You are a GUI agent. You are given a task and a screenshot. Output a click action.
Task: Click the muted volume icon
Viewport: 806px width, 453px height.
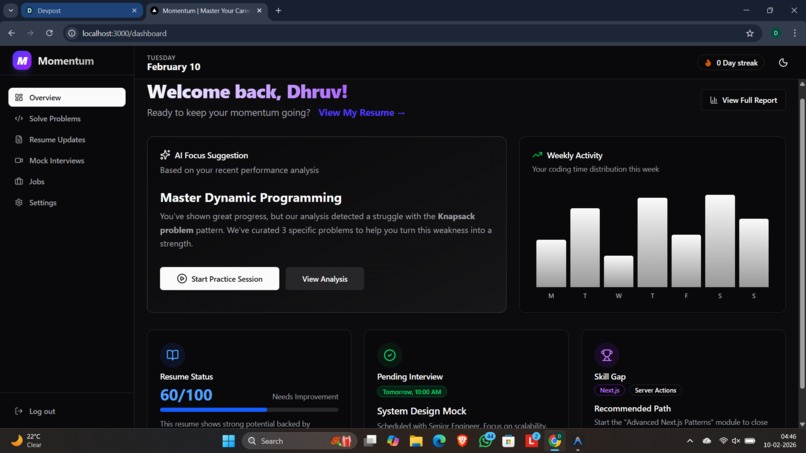click(x=736, y=441)
